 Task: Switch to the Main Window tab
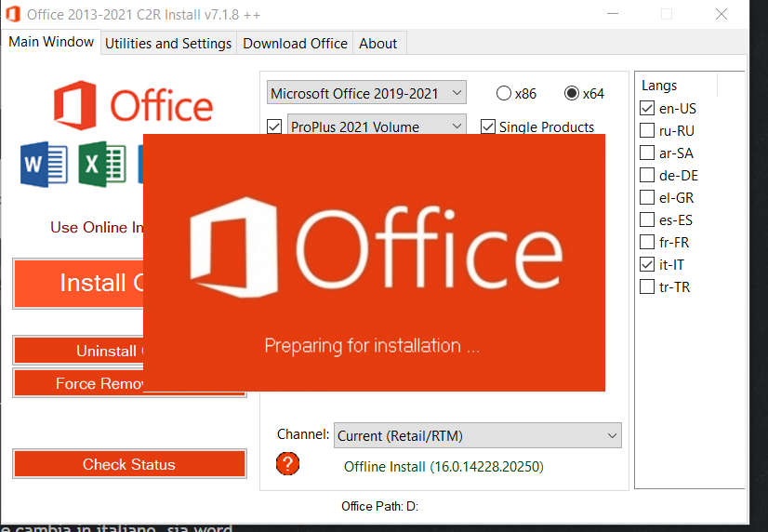51,42
